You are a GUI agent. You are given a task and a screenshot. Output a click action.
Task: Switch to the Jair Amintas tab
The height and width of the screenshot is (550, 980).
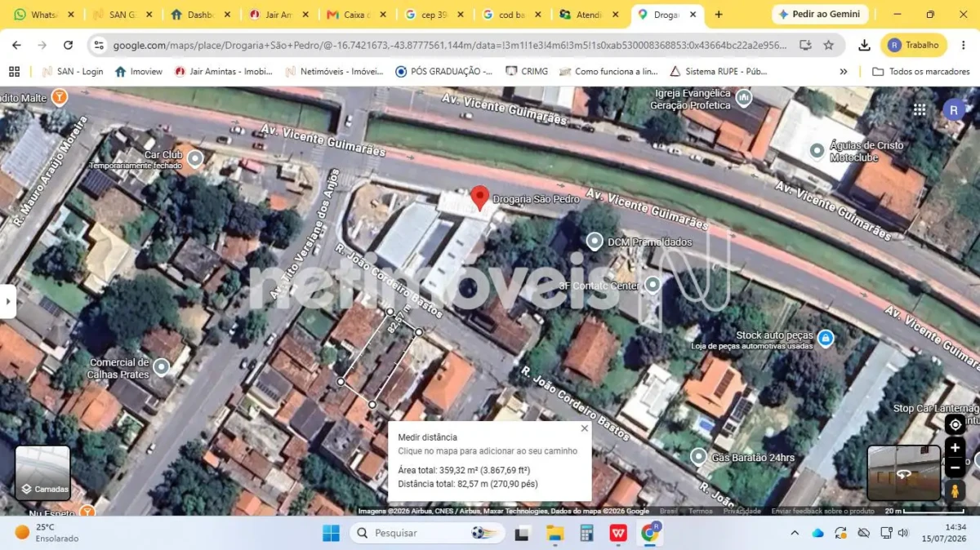pyautogui.click(x=278, y=15)
